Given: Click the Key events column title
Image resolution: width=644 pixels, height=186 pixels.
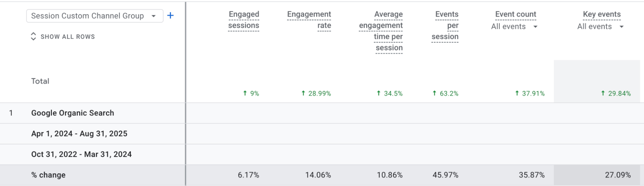Looking at the screenshot, I should tap(601, 15).
